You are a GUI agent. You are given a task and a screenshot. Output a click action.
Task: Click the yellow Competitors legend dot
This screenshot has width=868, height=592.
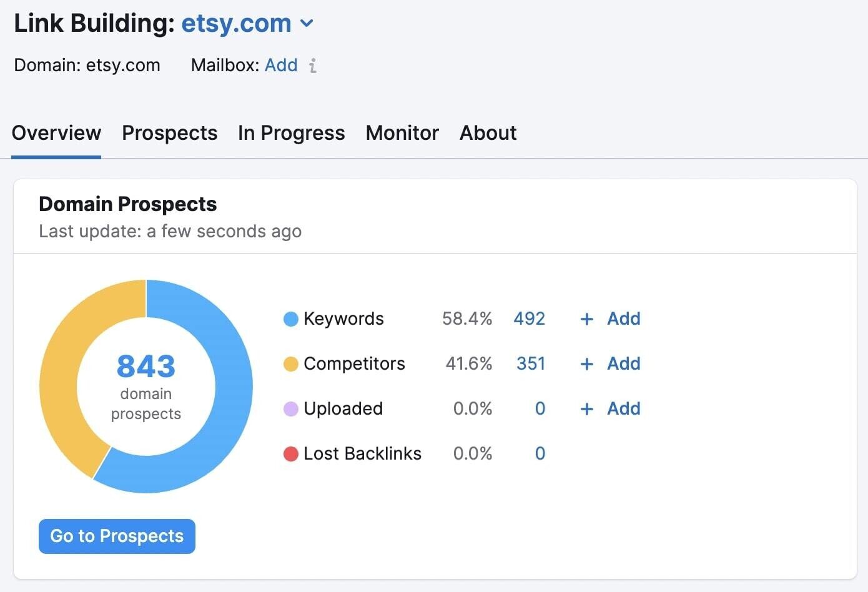pos(291,364)
